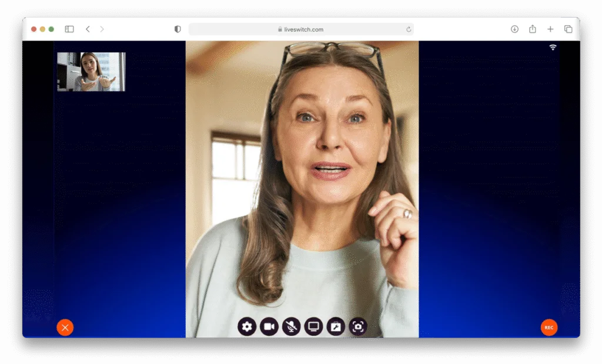Click the liveswitch.com address bar
The height and width of the screenshot is (364, 602).
coord(301,29)
